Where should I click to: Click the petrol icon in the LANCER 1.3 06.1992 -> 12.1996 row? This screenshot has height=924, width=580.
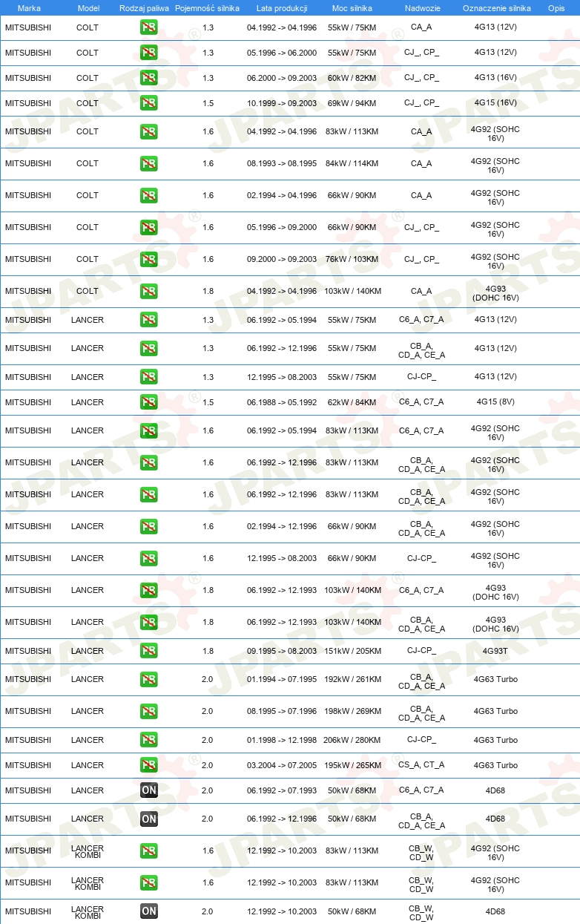pos(149,348)
